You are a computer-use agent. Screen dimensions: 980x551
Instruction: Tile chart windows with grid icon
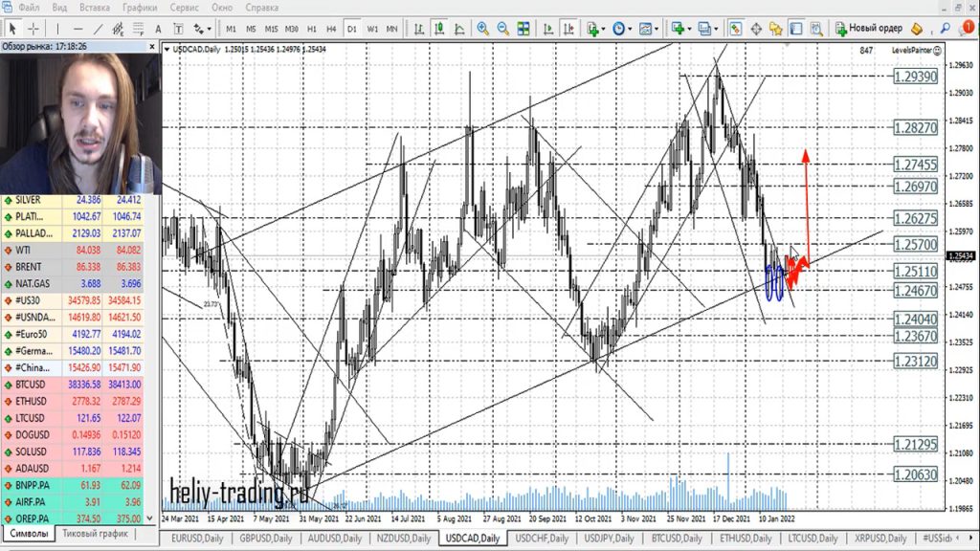tap(522, 29)
